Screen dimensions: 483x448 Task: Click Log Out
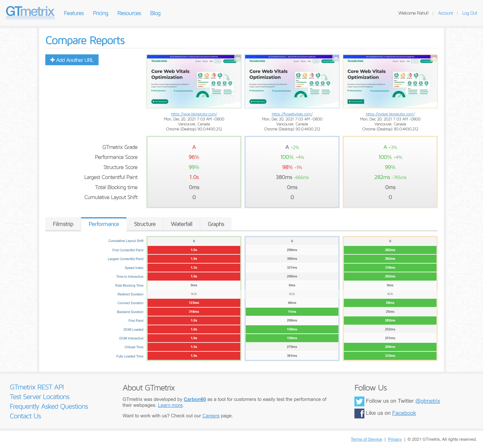point(469,13)
